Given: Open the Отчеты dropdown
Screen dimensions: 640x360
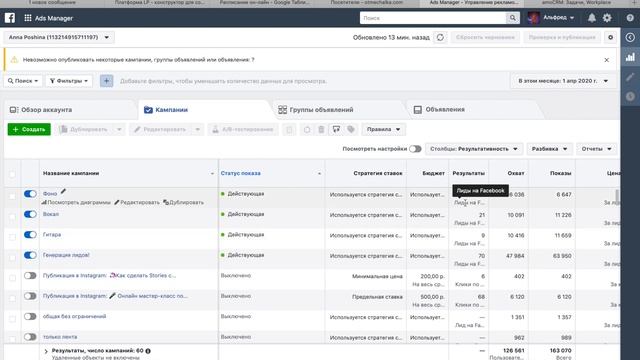Looking at the screenshot, I should click(x=596, y=149).
